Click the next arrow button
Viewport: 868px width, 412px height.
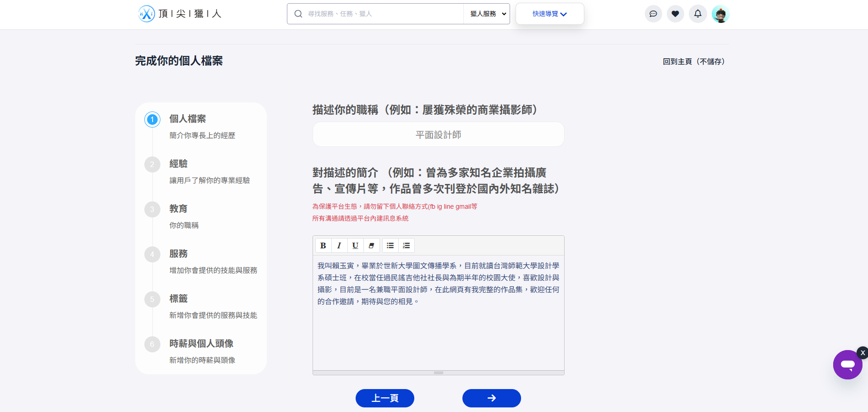click(491, 398)
